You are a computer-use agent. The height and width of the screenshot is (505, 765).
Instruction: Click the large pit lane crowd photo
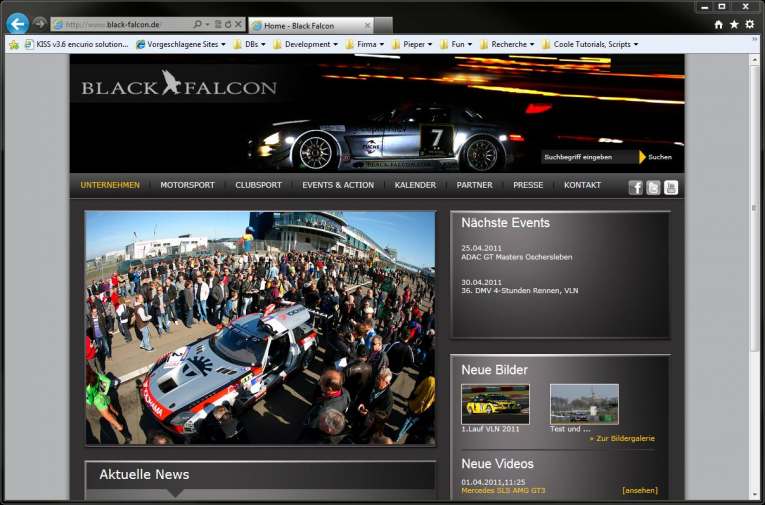pyautogui.click(x=260, y=328)
